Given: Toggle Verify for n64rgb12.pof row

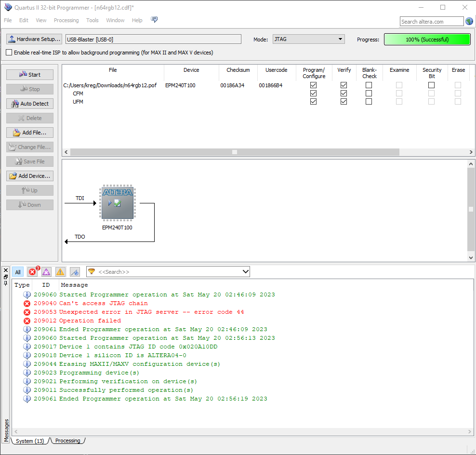Looking at the screenshot, I should [x=344, y=85].
